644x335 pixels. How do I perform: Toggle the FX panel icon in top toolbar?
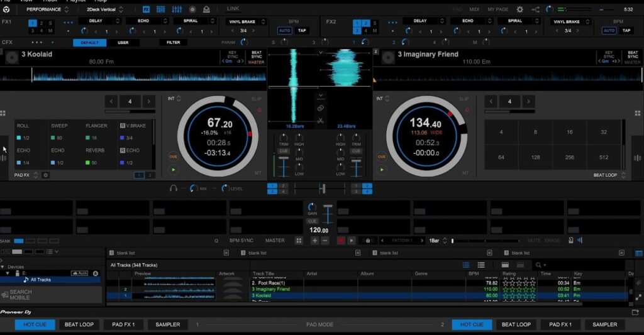[146, 9]
